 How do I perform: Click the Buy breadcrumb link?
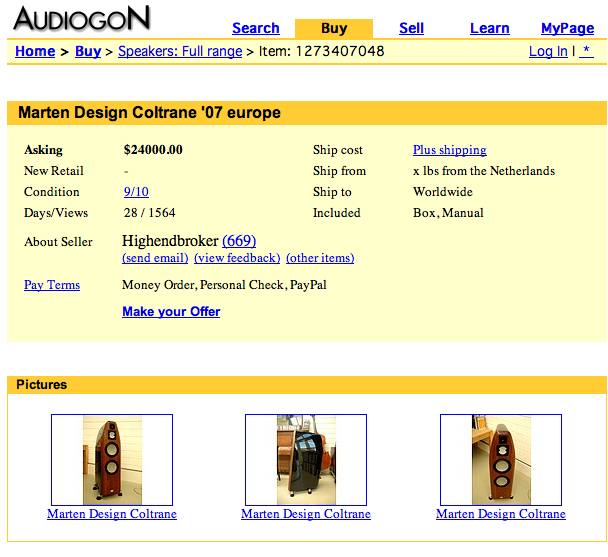point(88,51)
